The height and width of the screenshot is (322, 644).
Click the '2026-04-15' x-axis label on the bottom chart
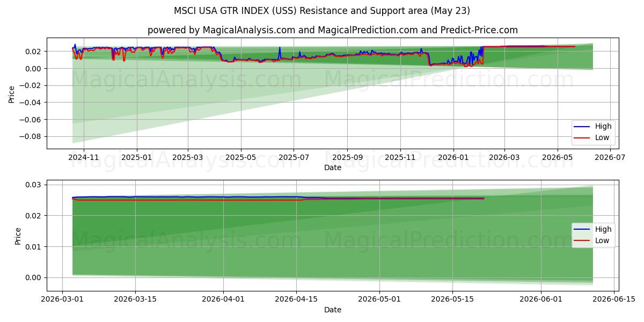click(296, 301)
